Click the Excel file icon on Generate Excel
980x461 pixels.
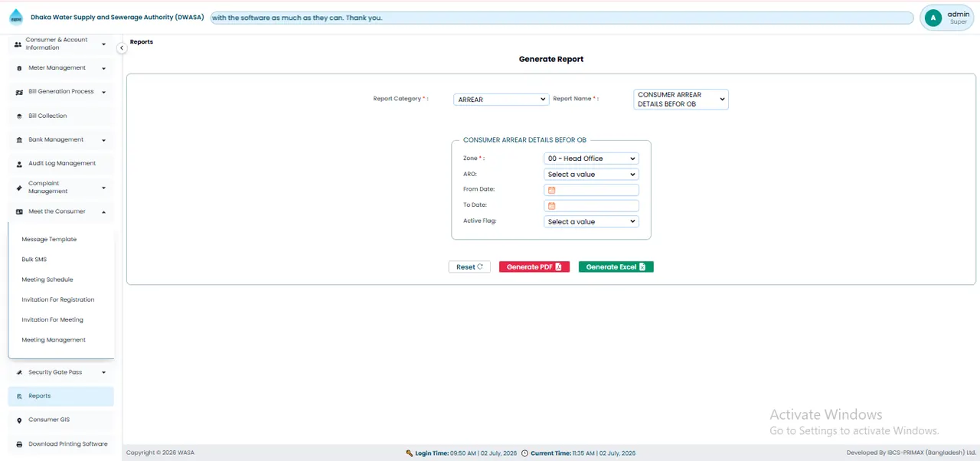tap(642, 267)
